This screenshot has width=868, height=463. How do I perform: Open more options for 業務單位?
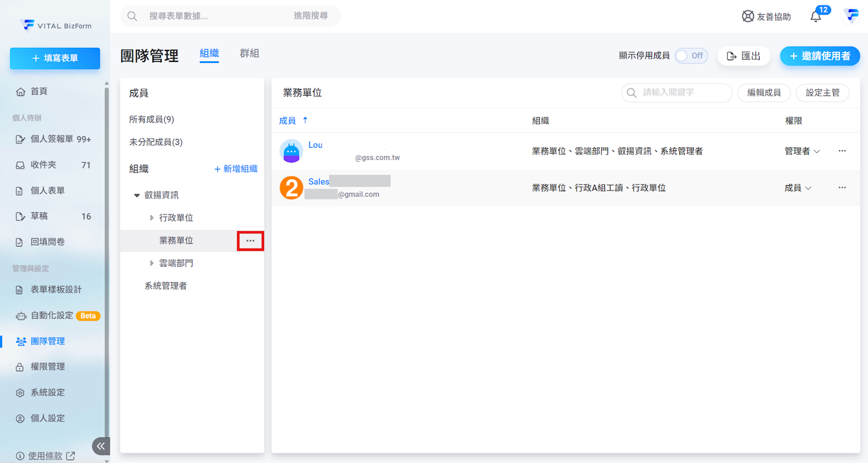250,240
